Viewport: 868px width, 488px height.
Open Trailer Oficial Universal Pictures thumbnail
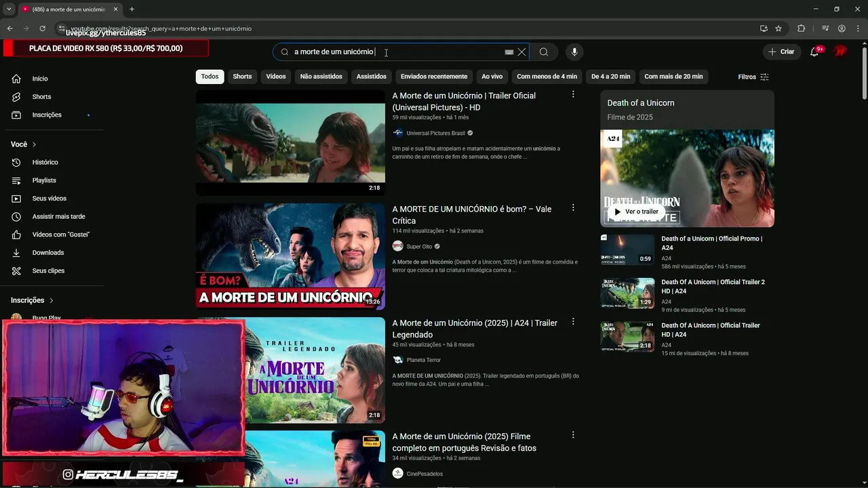point(290,143)
